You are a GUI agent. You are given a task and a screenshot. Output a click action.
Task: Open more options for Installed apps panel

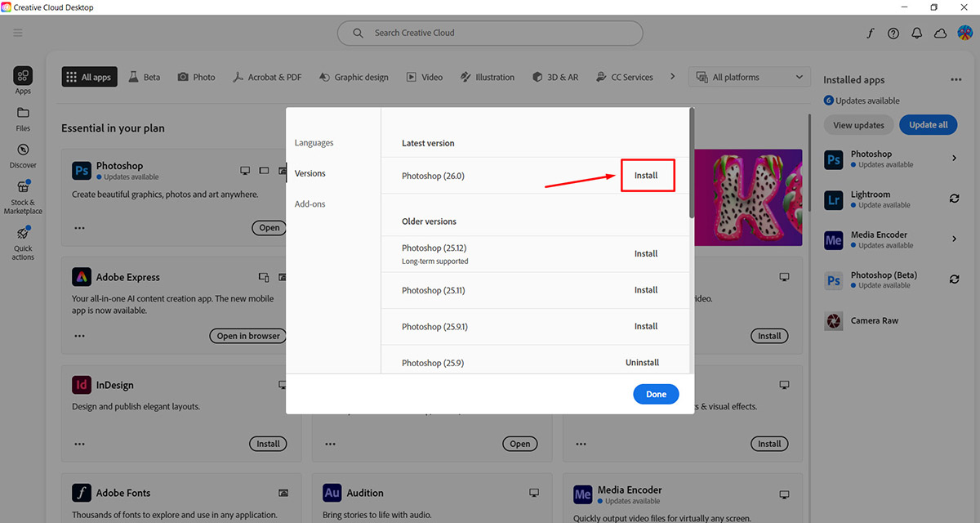tap(955, 80)
